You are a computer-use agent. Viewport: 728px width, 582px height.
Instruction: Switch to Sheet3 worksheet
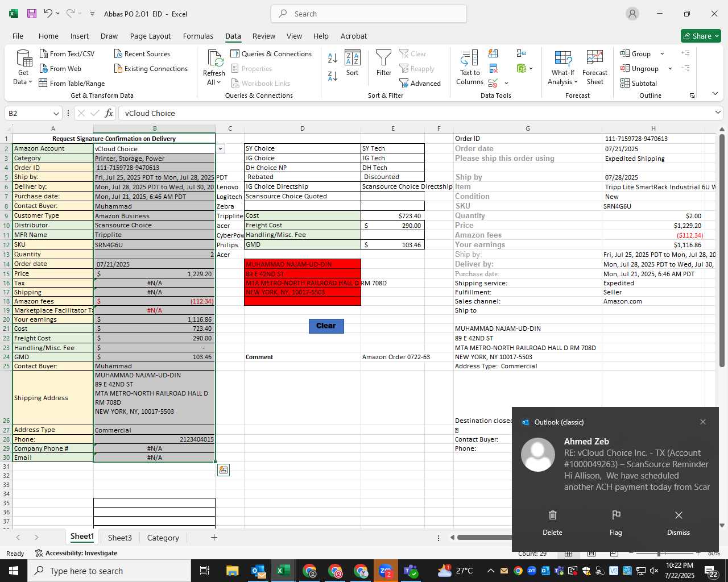(x=120, y=538)
